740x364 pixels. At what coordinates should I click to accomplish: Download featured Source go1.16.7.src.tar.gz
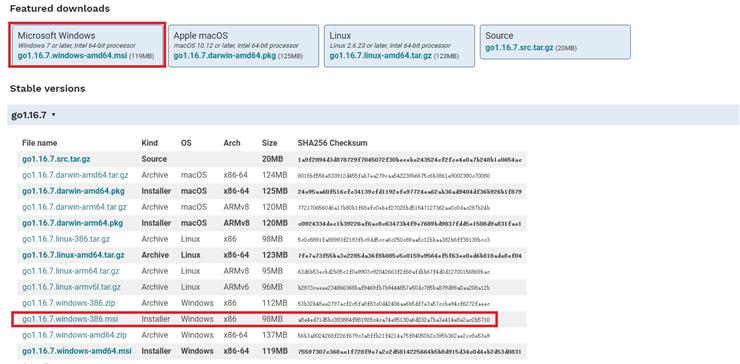coord(519,48)
